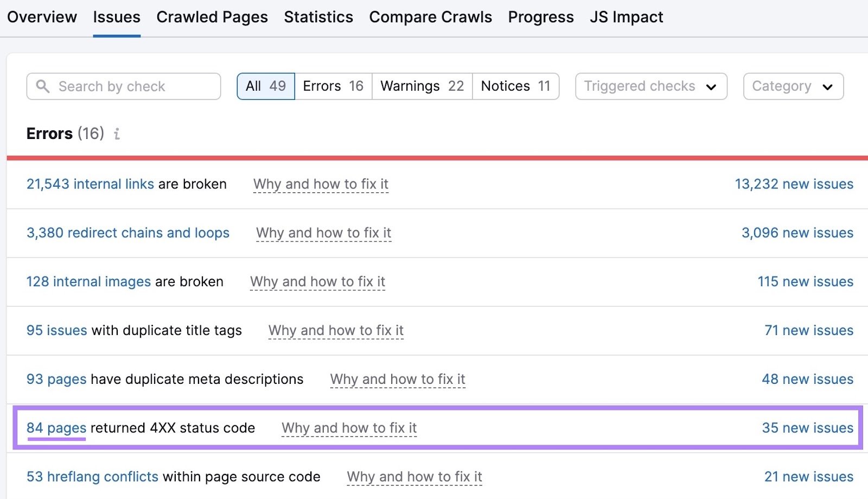868x499 pixels.
Task: Filter by Warnings 22
Action: pos(422,86)
